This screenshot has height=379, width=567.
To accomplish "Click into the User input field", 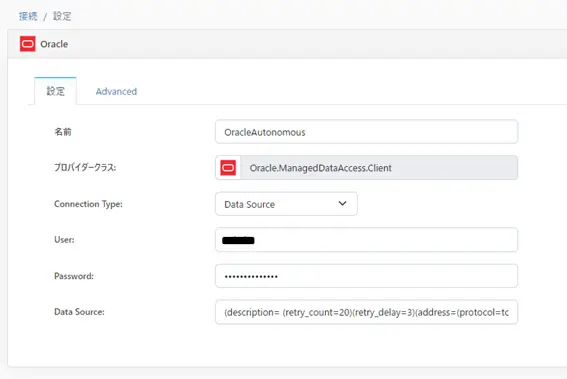I will 367,240.
